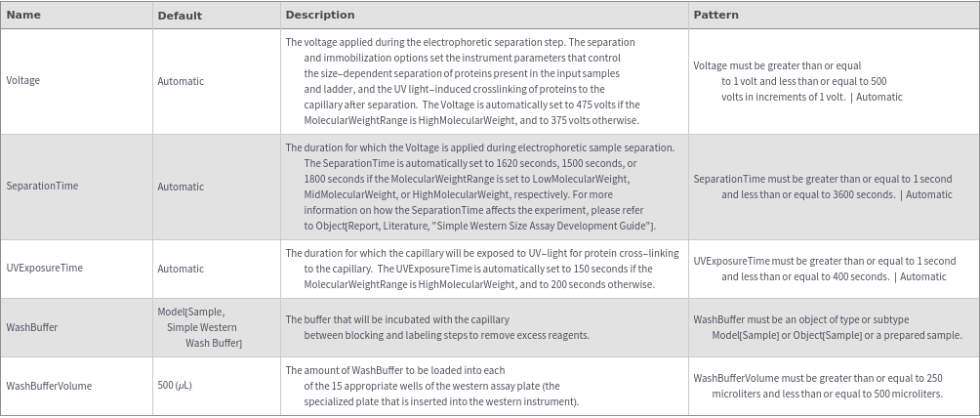Click the WashBufferVolume option name

[49, 386]
